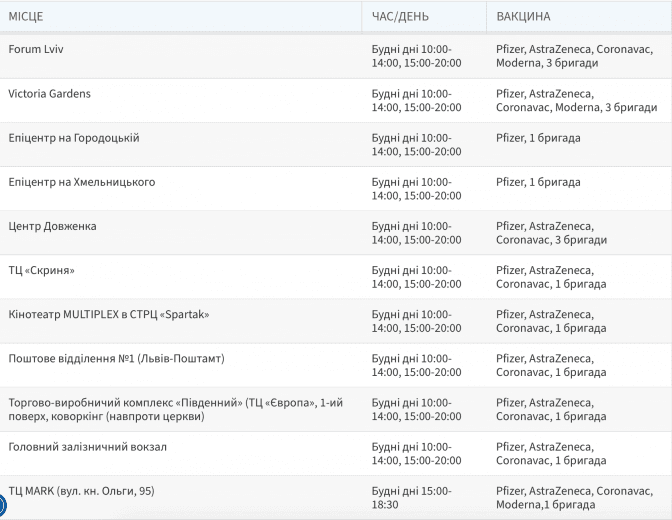The width and height of the screenshot is (672, 520).
Task: Click Поштове відділення №1 (Львів-Поштамт)
Action: coord(116,358)
